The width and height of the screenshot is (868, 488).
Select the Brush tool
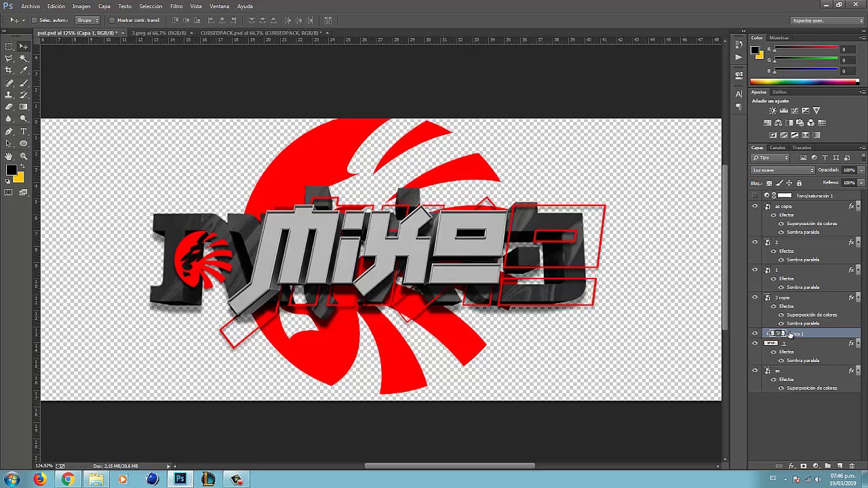[x=23, y=83]
